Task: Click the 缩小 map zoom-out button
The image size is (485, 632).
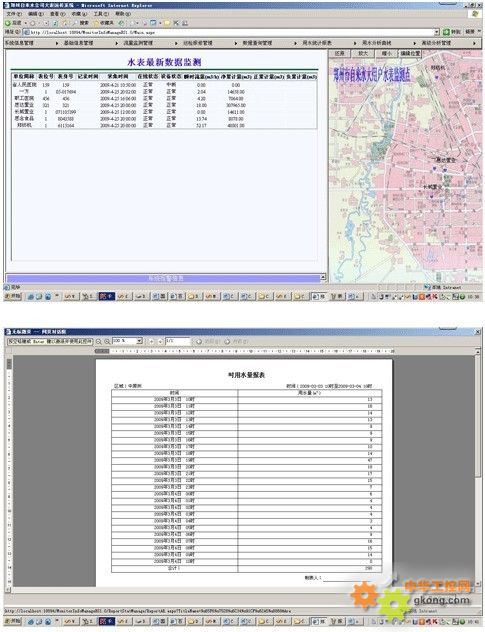Action: tap(386, 54)
